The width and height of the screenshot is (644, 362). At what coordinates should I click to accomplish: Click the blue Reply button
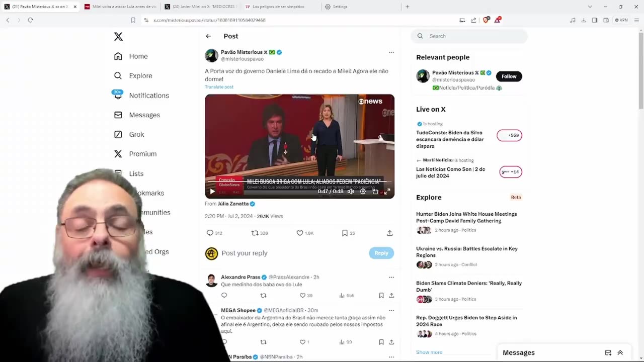click(x=381, y=253)
